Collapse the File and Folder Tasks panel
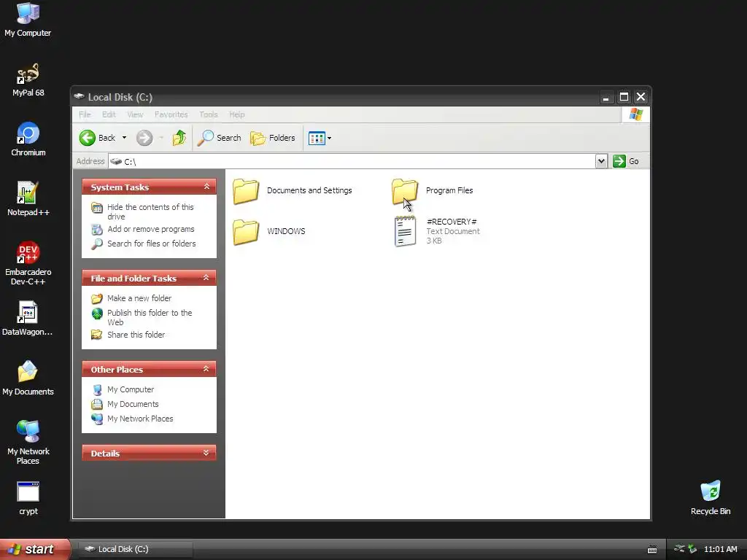The image size is (747, 560). point(206,278)
